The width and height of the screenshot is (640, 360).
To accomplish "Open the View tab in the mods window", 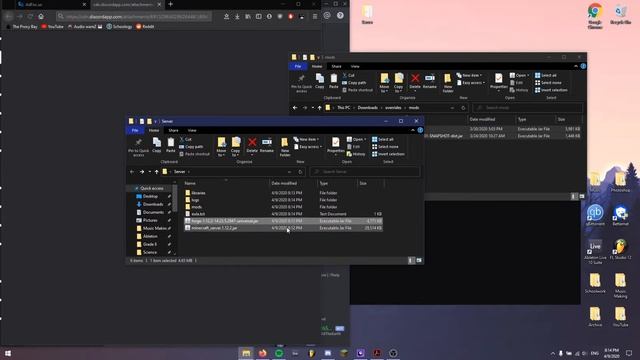I will [x=355, y=66].
